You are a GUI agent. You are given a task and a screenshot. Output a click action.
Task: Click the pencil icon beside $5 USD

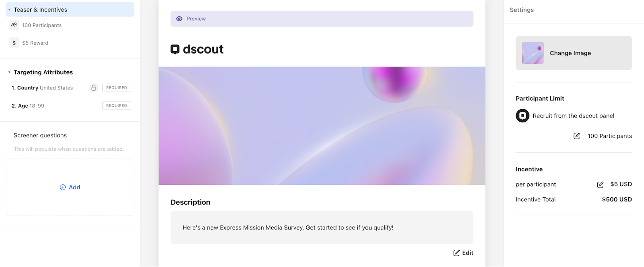(x=600, y=184)
